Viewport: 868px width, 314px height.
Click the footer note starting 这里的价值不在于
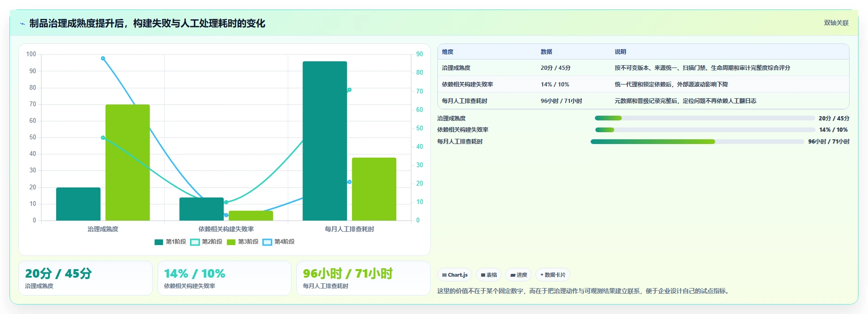point(584,291)
